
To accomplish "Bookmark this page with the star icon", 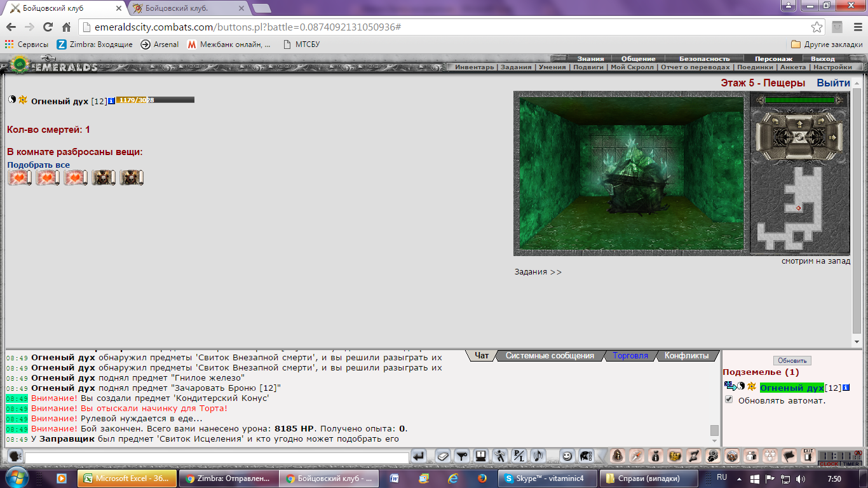I will click(817, 27).
